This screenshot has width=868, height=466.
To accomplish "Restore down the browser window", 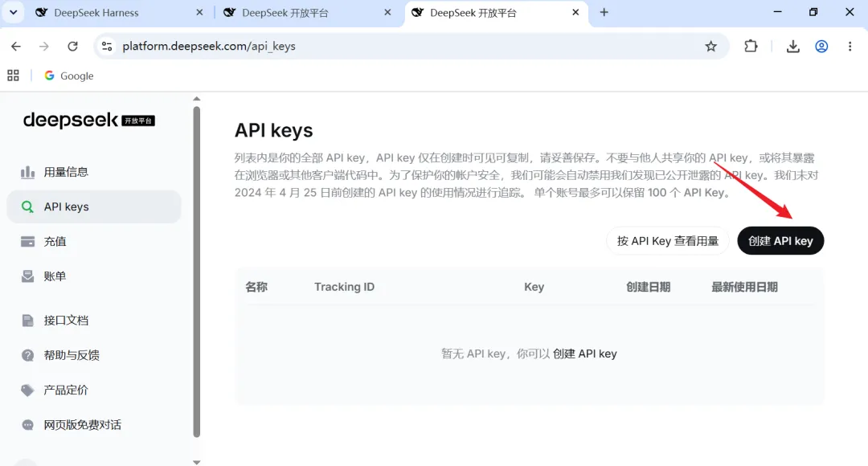I will pyautogui.click(x=813, y=12).
